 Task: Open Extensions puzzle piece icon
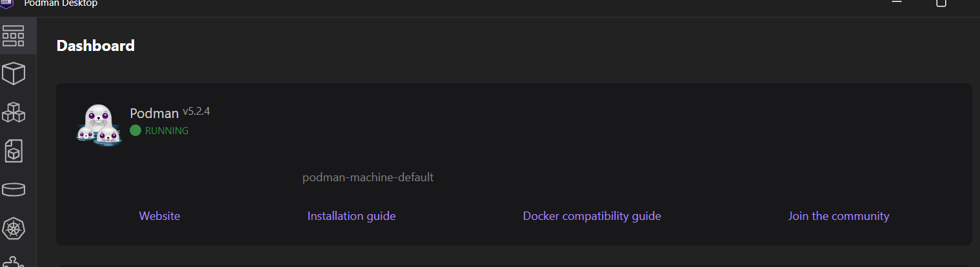14,261
